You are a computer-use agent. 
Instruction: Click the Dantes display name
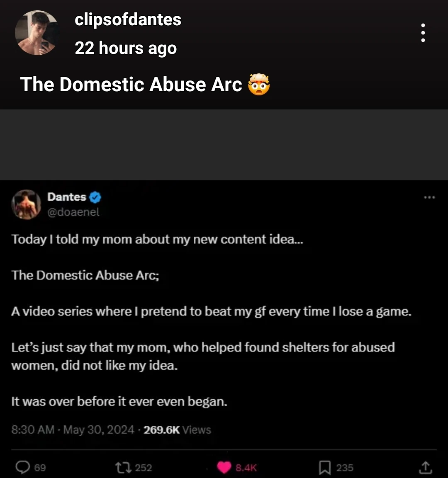pos(67,197)
